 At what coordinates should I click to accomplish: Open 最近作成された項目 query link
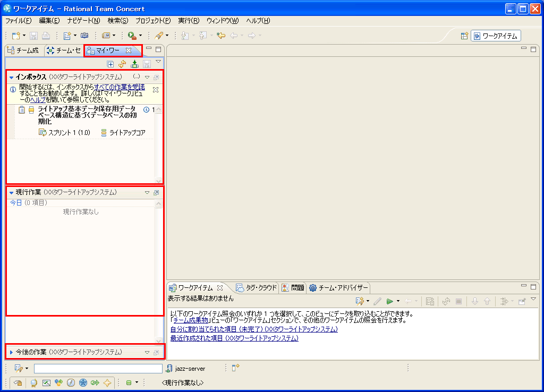click(234, 338)
